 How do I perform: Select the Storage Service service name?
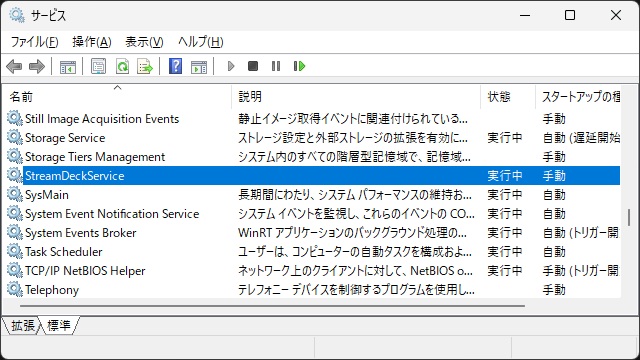[x=65, y=138]
